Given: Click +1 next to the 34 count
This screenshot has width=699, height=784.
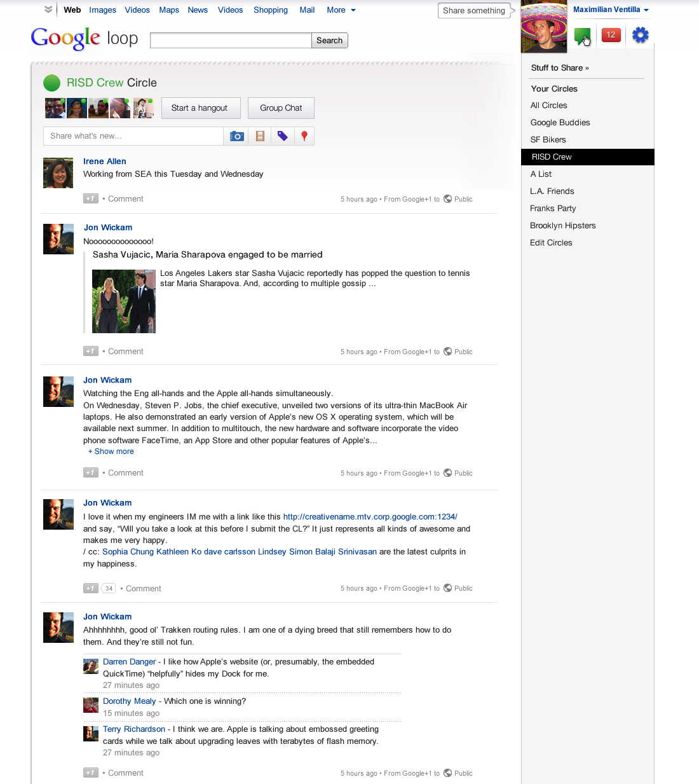Looking at the screenshot, I should [x=91, y=589].
